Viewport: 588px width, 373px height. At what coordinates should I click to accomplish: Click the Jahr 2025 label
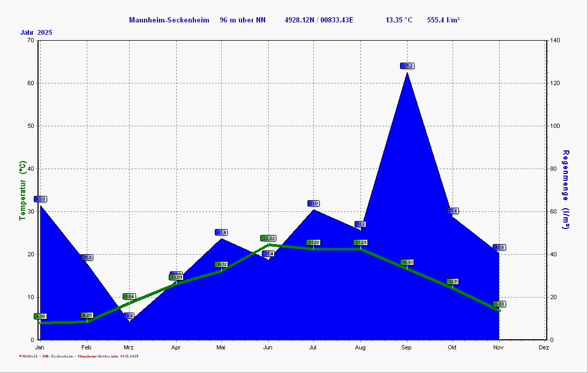(x=36, y=33)
